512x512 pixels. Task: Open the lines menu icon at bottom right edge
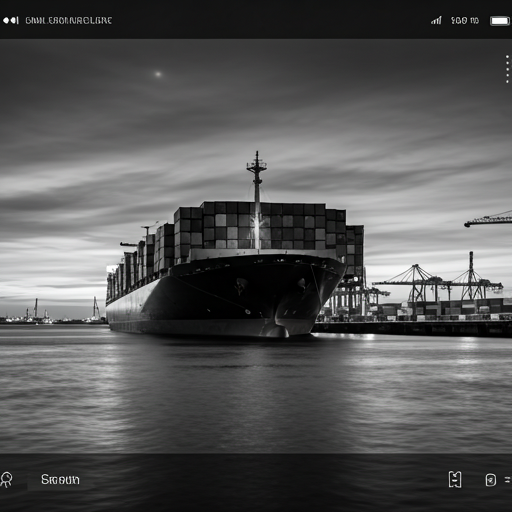click(x=508, y=480)
